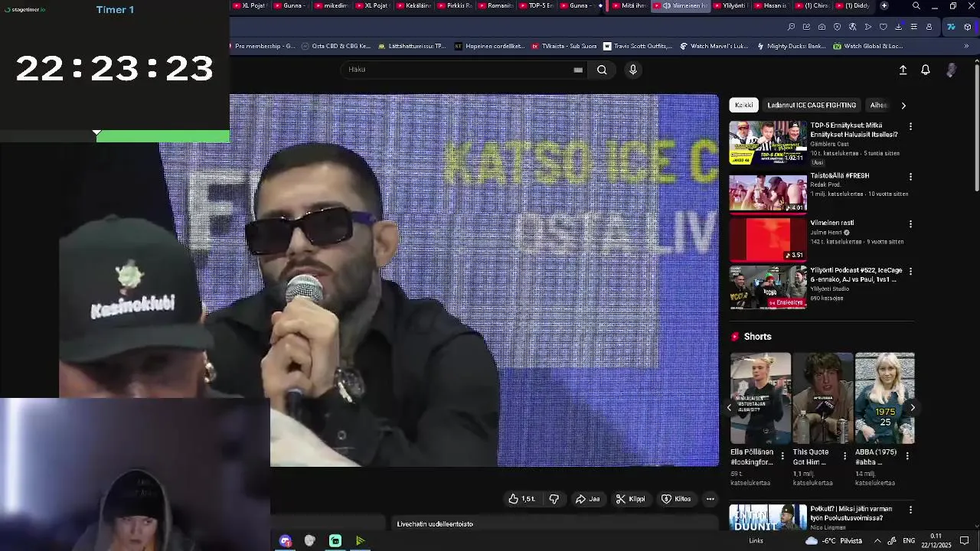Open Taisto&Ällä #FRESH video thumbnail
This screenshot has width=980, height=551.
(768, 194)
